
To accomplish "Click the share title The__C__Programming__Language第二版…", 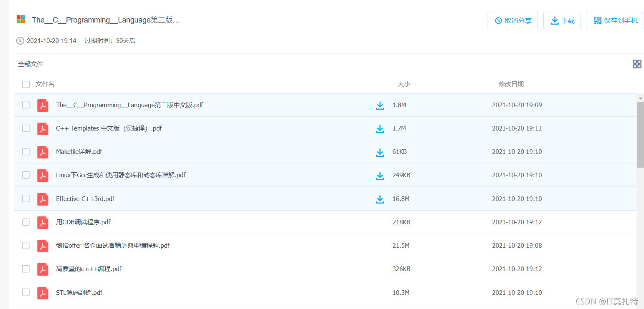I will (106, 20).
